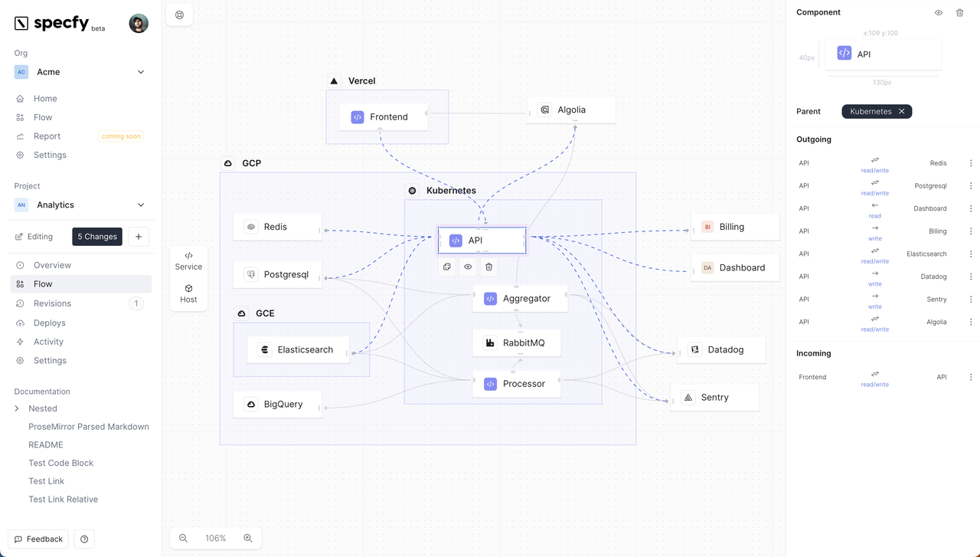The image size is (980, 557).
Task: Click the Kubernetes group label
Action: 451,191
